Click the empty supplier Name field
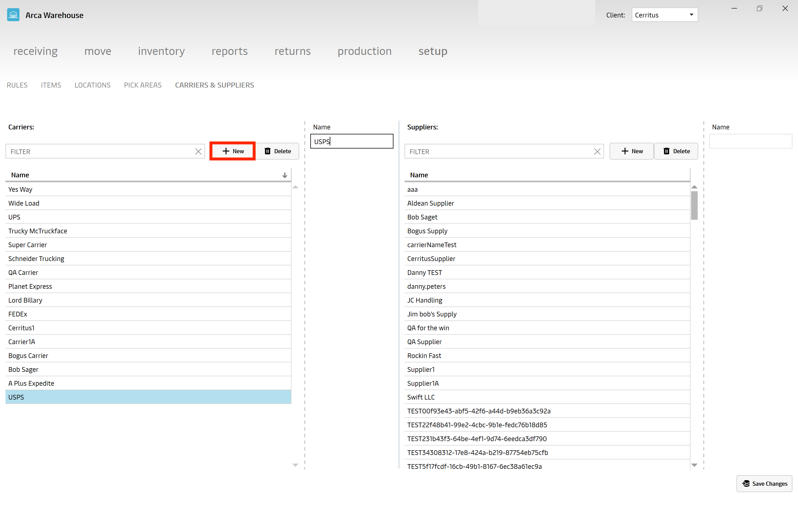The width and height of the screenshot is (798, 532). pos(751,141)
